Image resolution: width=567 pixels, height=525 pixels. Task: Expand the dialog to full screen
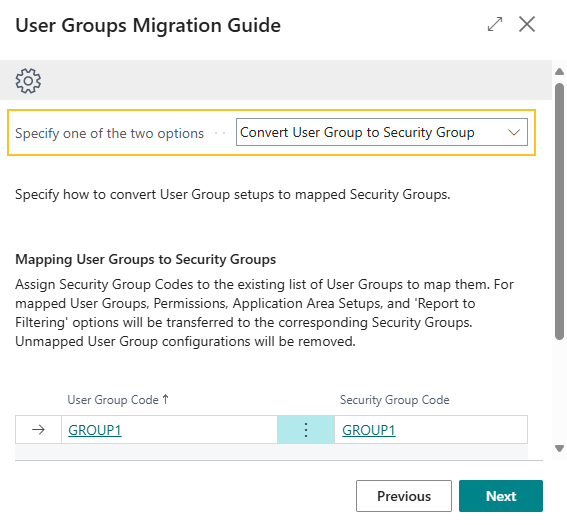[495, 25]
